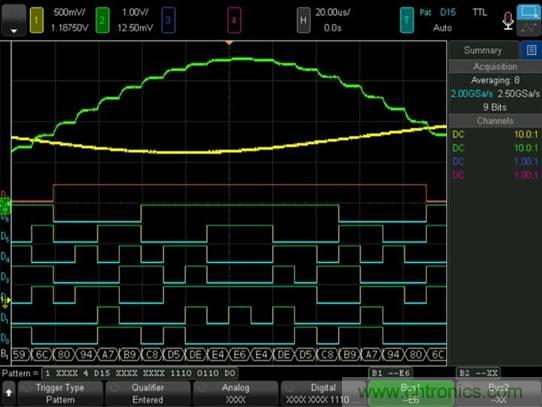
Task: Open the horizontal H timebase settings
Action: (303, 20)
